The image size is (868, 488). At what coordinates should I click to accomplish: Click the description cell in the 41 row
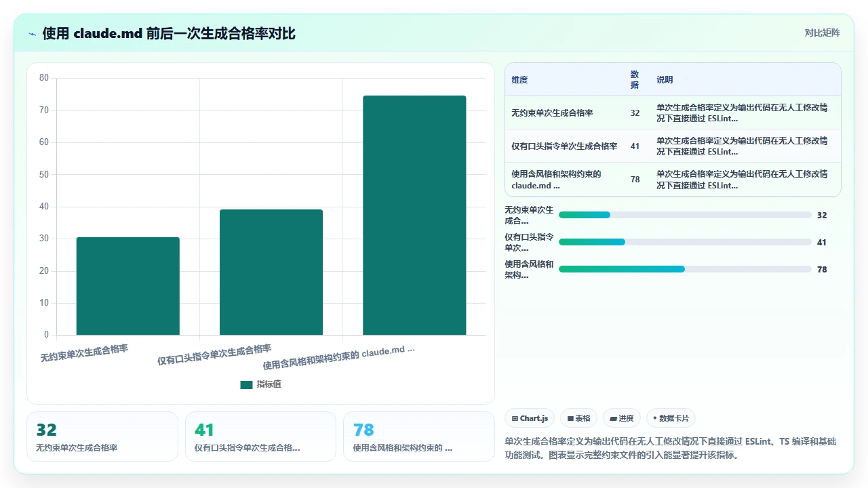[x=742, y=146]
